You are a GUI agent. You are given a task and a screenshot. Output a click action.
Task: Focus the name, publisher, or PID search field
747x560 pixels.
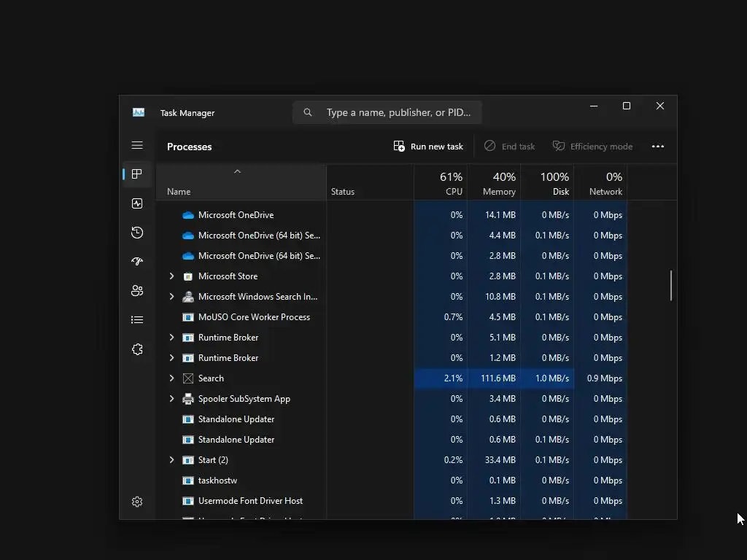point(387,112)
